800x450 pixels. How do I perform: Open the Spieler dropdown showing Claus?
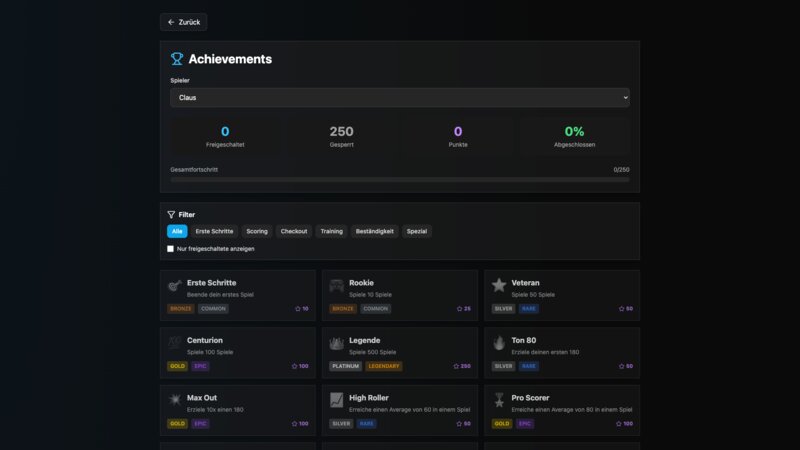(400, 98)
